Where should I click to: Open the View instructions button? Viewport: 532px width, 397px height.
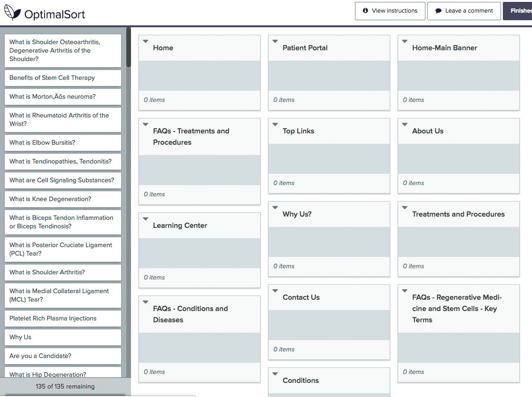390,11
